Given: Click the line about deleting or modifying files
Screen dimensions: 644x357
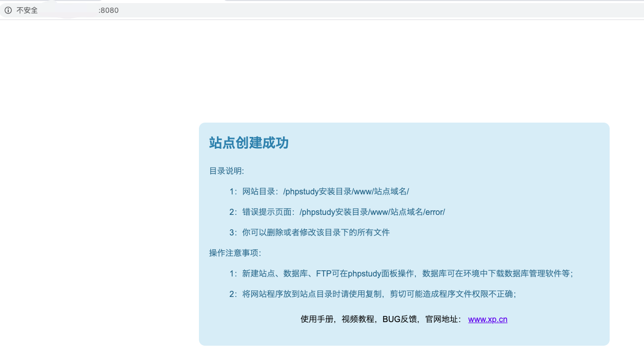Looking at the screenshot, I should pyautogui.click(x=310, y=232).
